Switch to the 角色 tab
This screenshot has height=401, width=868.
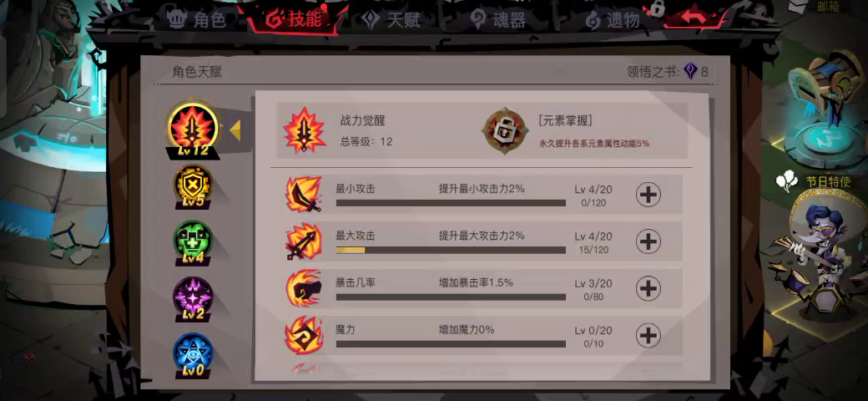pos(198,21)
